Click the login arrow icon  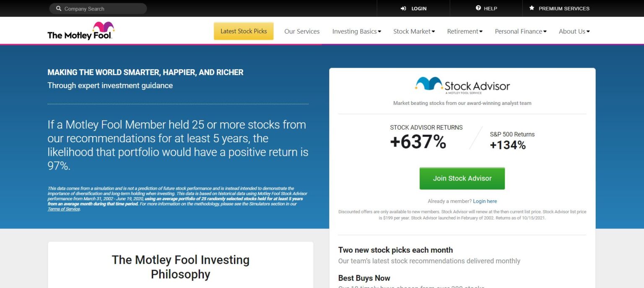(x=403, y=8)
